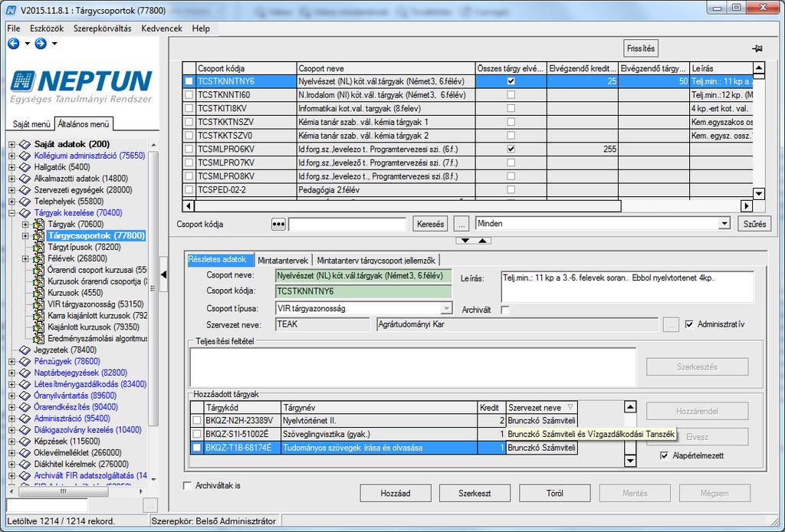Click the Szűrés button
Image resolution: width=785 pixels, height=532 pixels.
[754, 224]
